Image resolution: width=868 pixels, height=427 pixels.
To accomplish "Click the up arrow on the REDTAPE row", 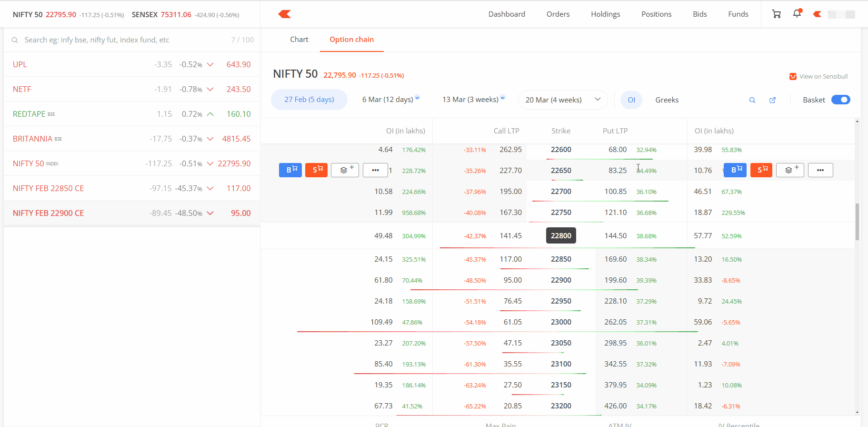I will point(210,114).
